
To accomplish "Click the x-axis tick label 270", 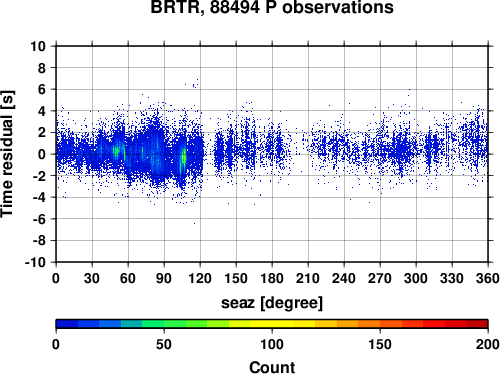I will point(380,278).
